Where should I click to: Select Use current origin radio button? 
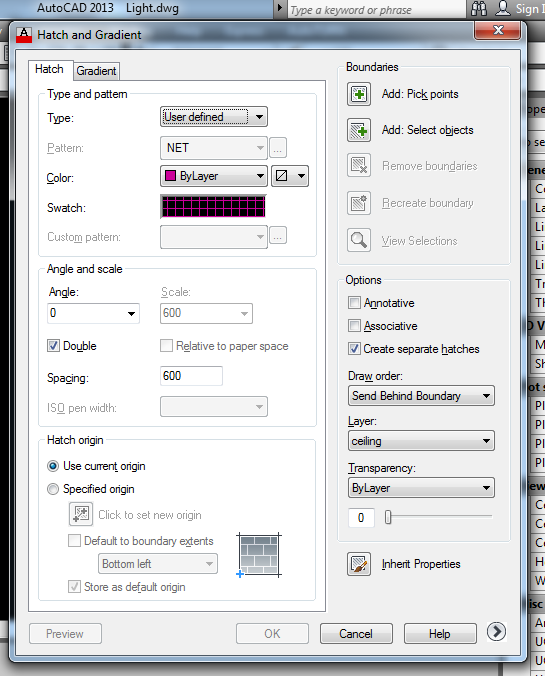[53, 466]
